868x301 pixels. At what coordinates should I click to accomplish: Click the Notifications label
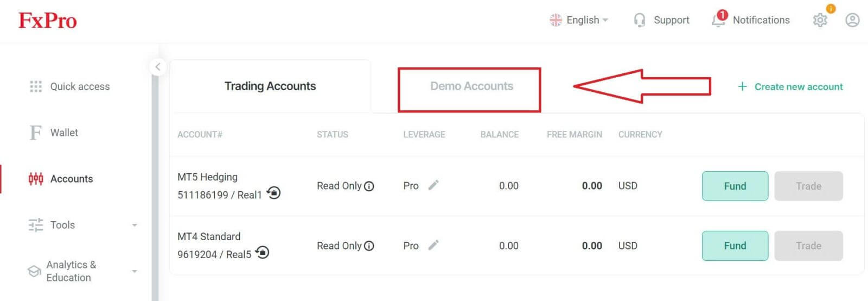click(761, 20)
